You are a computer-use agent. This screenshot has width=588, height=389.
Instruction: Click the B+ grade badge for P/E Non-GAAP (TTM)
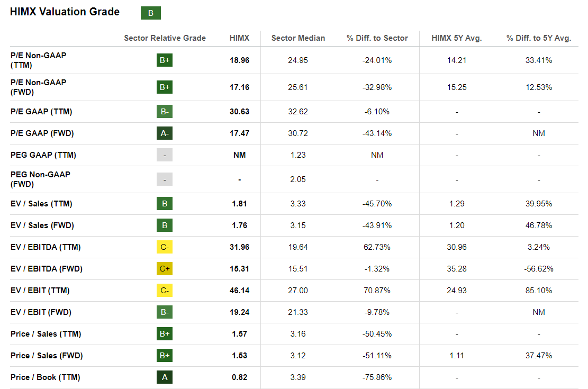pos(165,60)
